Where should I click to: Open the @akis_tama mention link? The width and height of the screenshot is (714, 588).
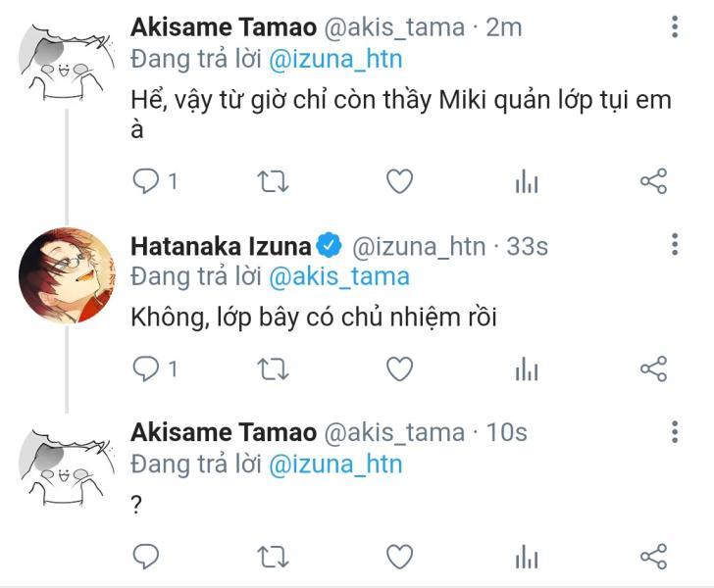338,276
